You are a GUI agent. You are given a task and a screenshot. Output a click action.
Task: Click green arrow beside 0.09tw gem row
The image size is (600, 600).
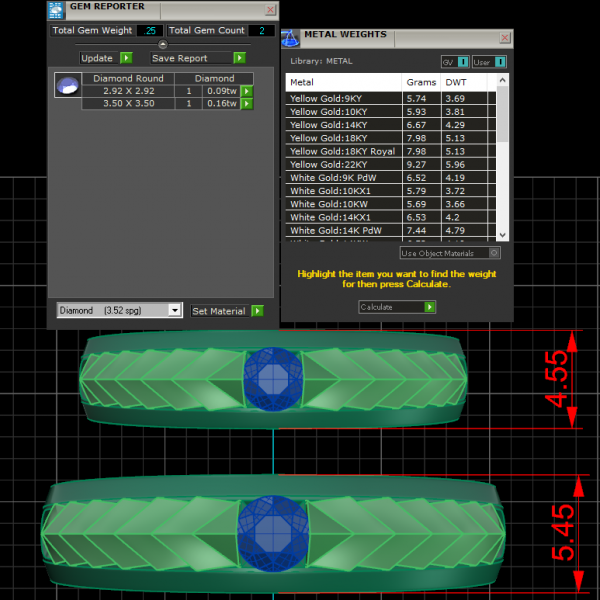click(246, 91)
